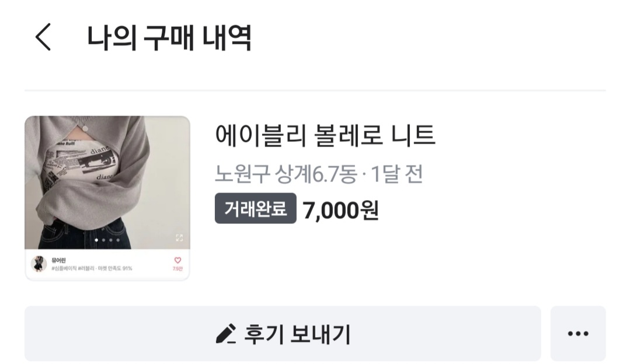626x364 pixels.
Task: Jump to the third carousel dot
Action: point(110,240)
